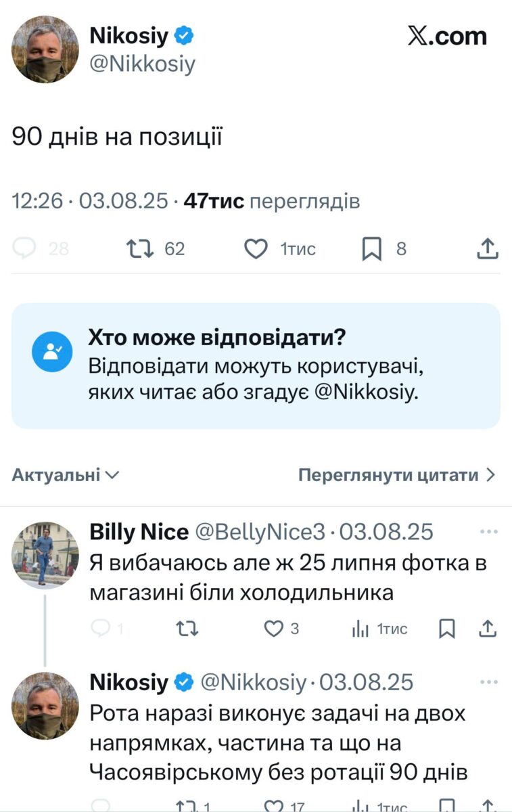512x812 pixels.
Task: Repost Billy Nice's reply
Action: click(184, 629)
